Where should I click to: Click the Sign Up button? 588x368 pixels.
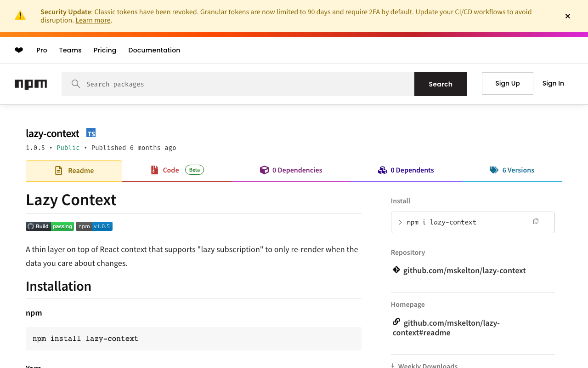point(507,83)
